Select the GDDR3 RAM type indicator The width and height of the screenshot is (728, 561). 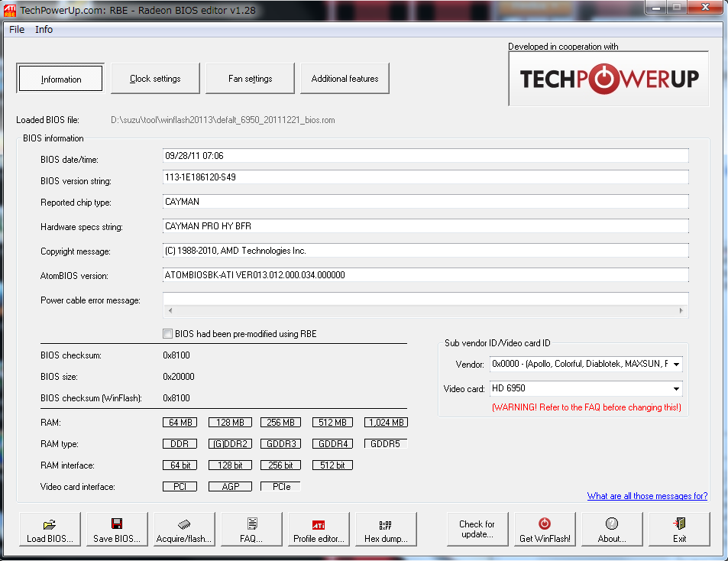pos(280,443)
